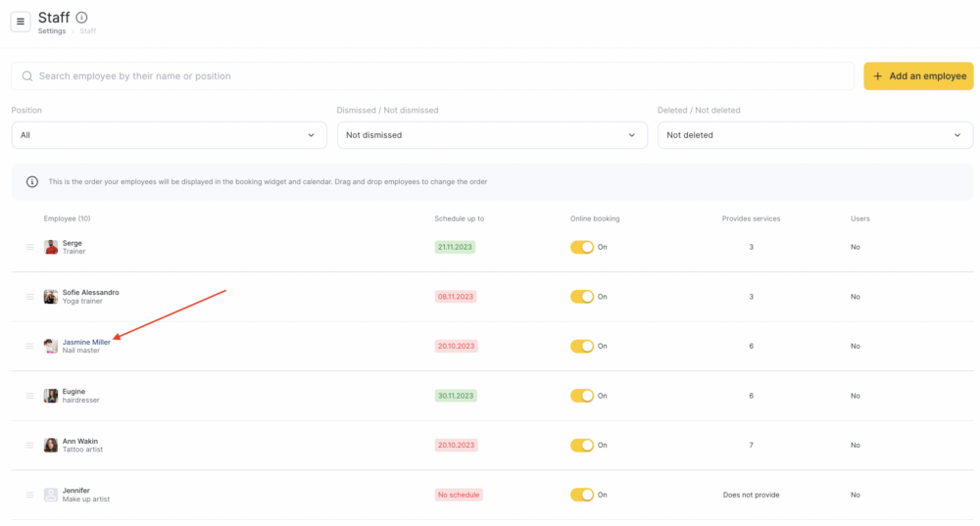
Task: Open the hamburger menu button
Action: point(20,22)
